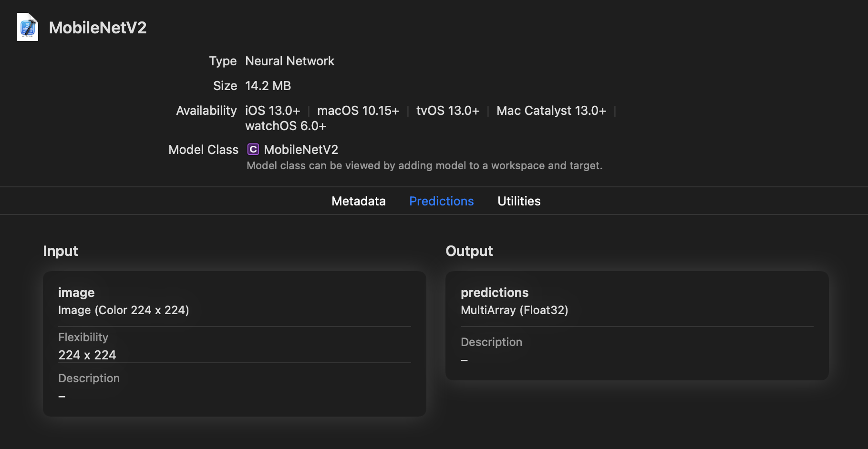Screen dimensions: 868x449
Task: Click the Availability field label
Action: (x=207, y=111)
